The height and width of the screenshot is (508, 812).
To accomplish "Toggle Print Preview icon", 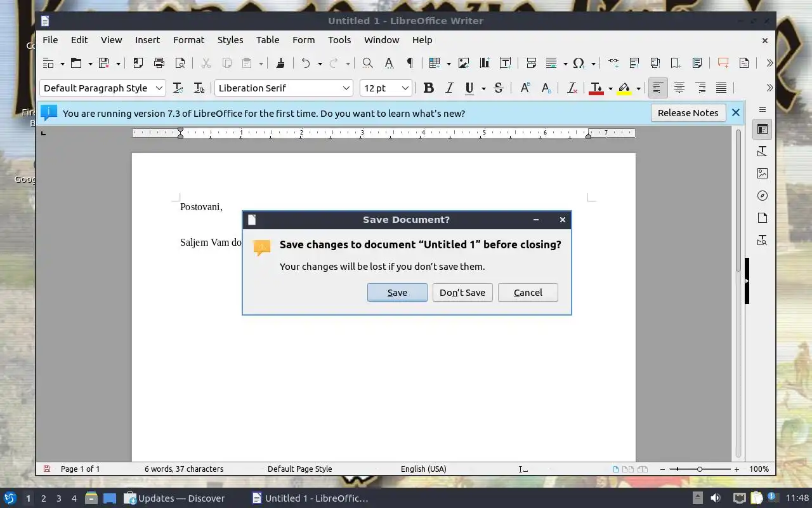I will pyautogui.click(x=180, y=63).
